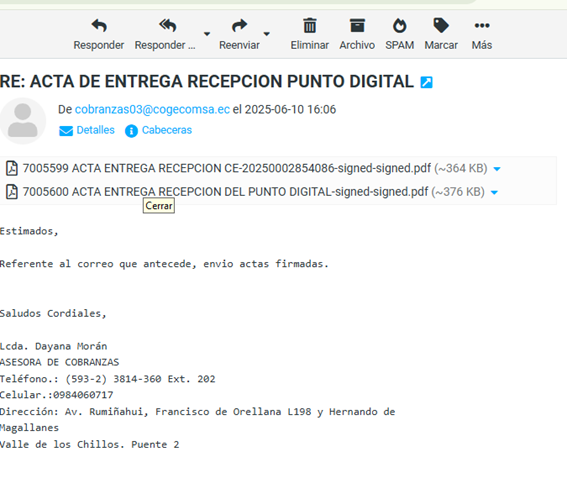Viewport: 567px width, 494px height.
Task: Open dropdown for the 7005599 ACTA attachment
Action: (x=497, y=169)
